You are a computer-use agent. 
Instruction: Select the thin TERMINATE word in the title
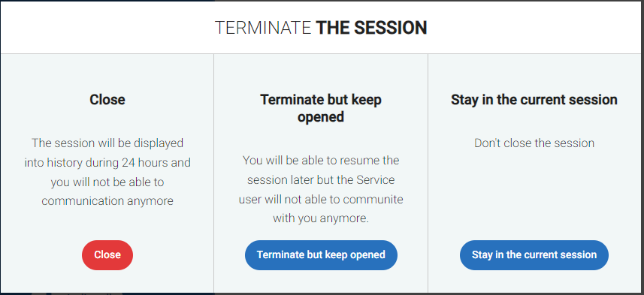pos(263,28)
